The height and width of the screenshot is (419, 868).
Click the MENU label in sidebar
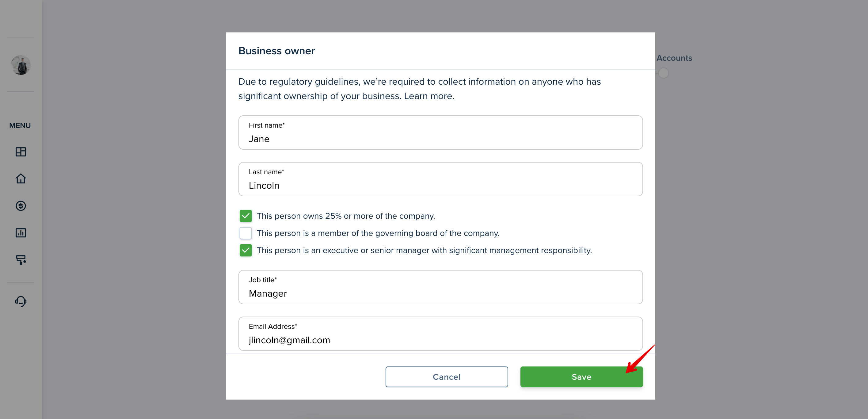[20, 125]
